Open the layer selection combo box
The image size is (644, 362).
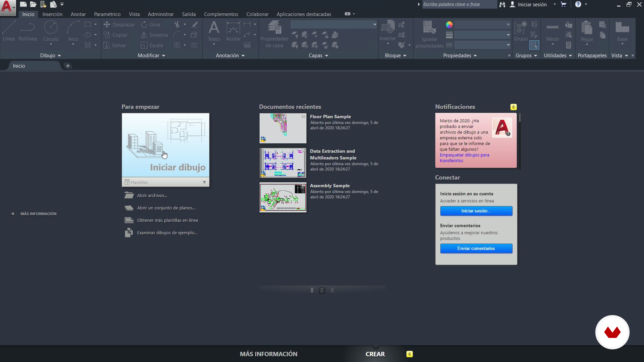334,24
